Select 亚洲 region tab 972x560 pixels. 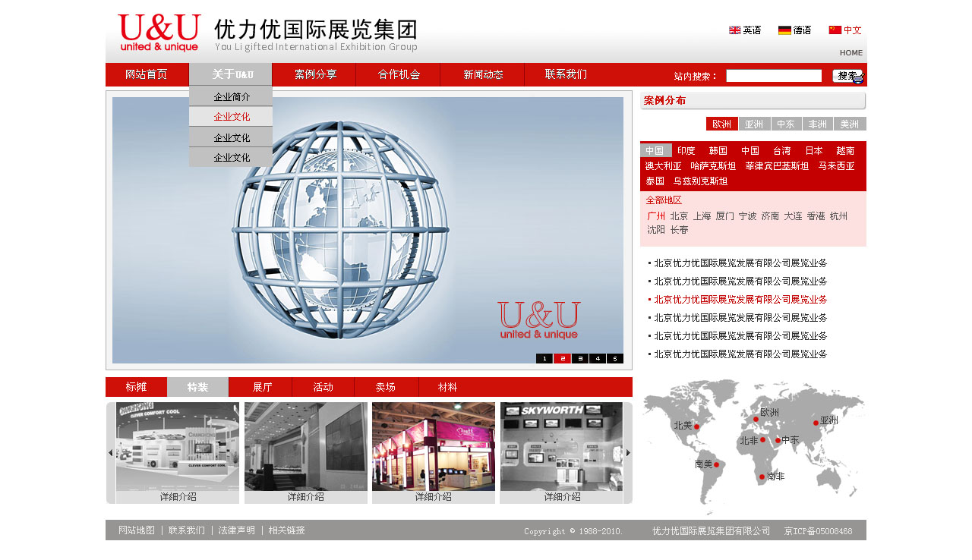[x=754, y=124]
